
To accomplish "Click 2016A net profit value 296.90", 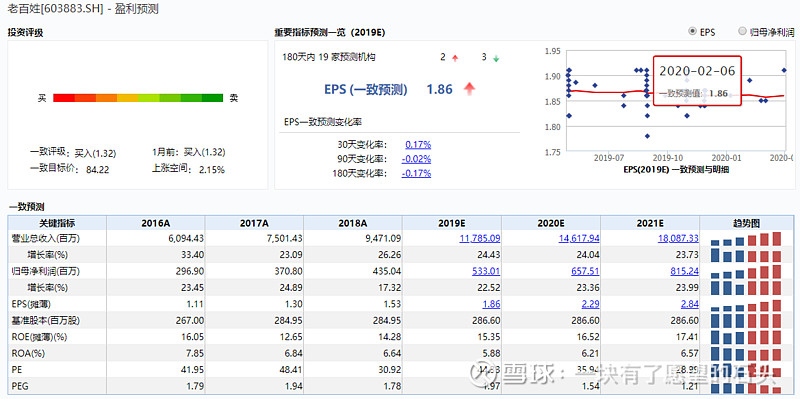I will pyautogui.click(x=189, y=271).
